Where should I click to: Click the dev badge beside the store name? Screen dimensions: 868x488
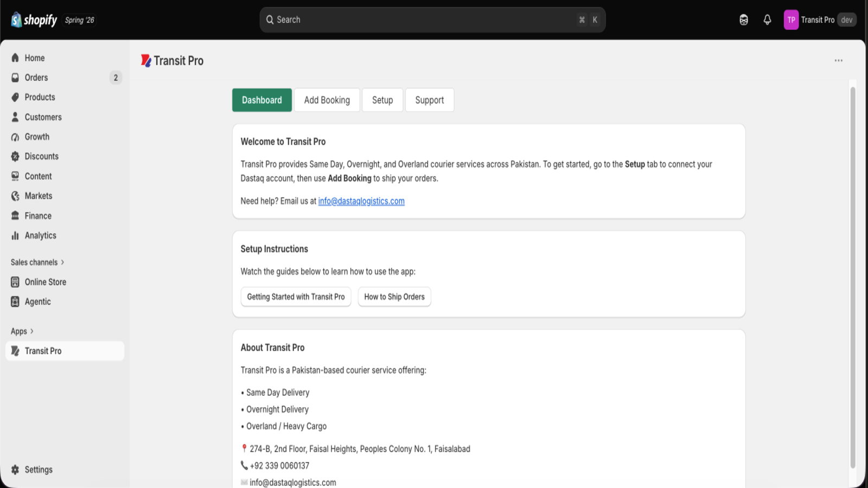tap(847, 20)
